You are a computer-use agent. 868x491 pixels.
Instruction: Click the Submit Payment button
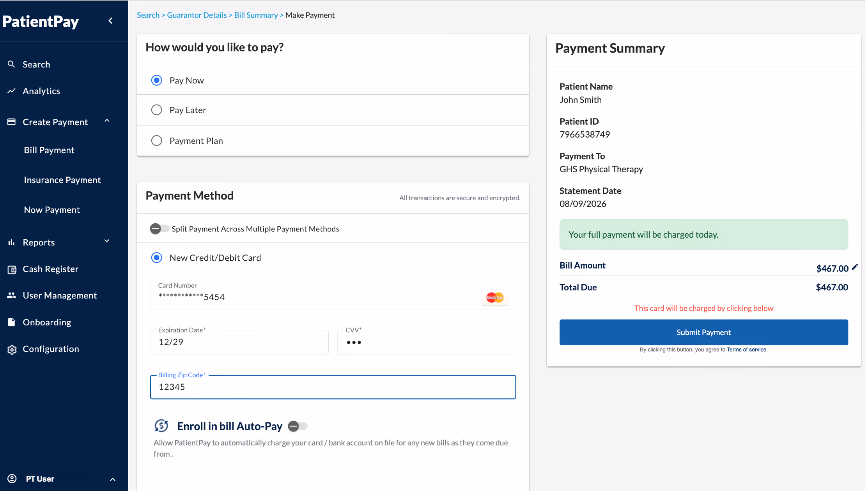point(703,332)
